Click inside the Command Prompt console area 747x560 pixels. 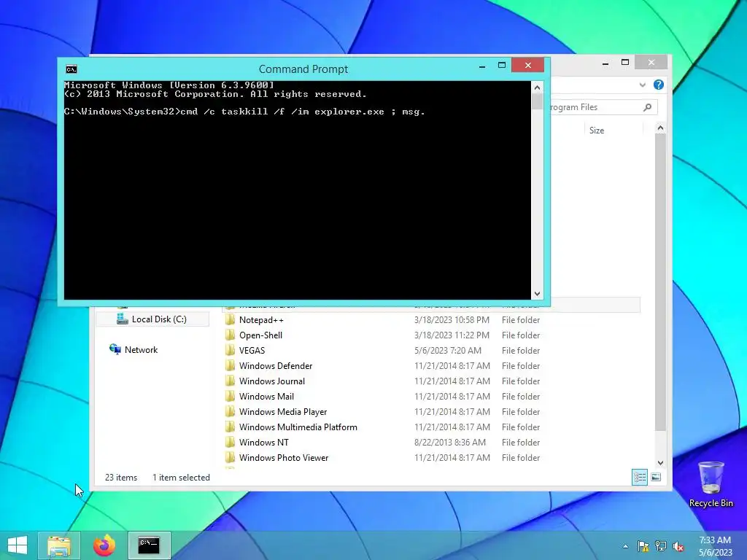pos(298,190)
